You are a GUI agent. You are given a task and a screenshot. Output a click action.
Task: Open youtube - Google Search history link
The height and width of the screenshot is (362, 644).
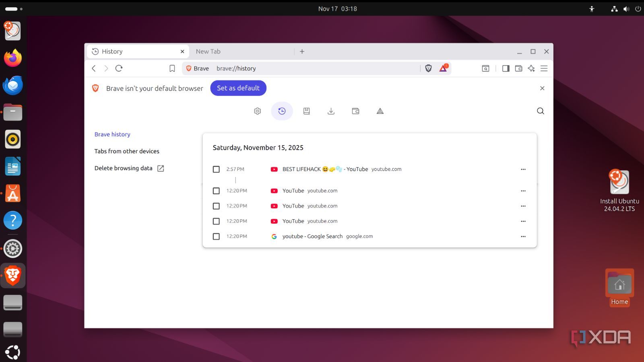pos(312,237)
